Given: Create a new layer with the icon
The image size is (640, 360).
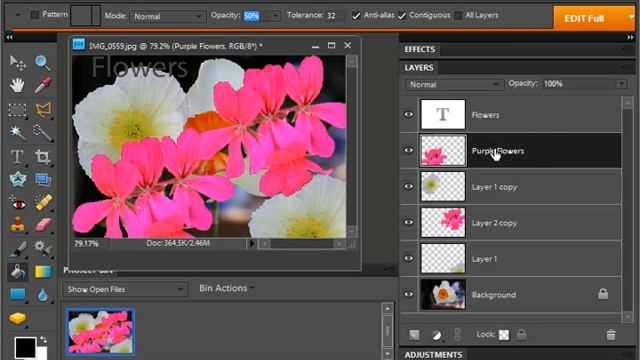Looking at the screenshot, I should (414, 335).
